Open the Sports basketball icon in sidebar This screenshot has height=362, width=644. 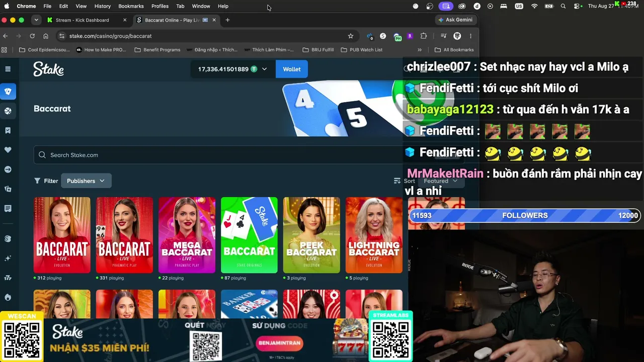(x=8, y=111)
